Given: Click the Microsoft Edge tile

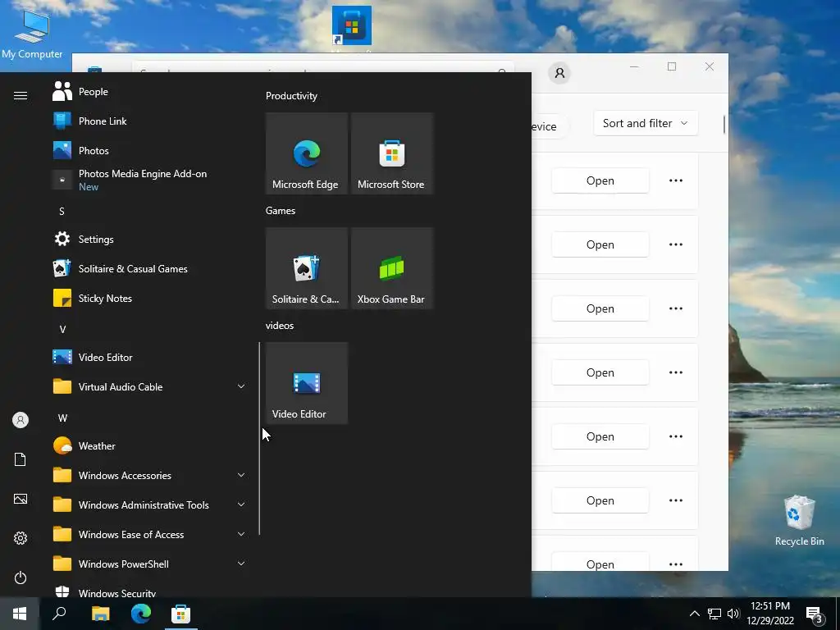Looking at the screenshot, I should click(307, 153).
